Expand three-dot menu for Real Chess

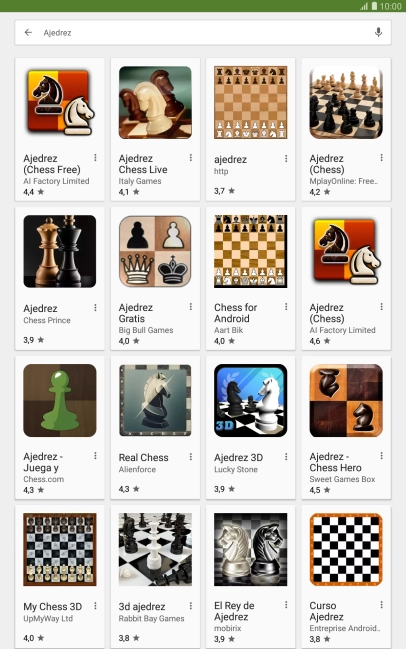(x=191, y=457)
